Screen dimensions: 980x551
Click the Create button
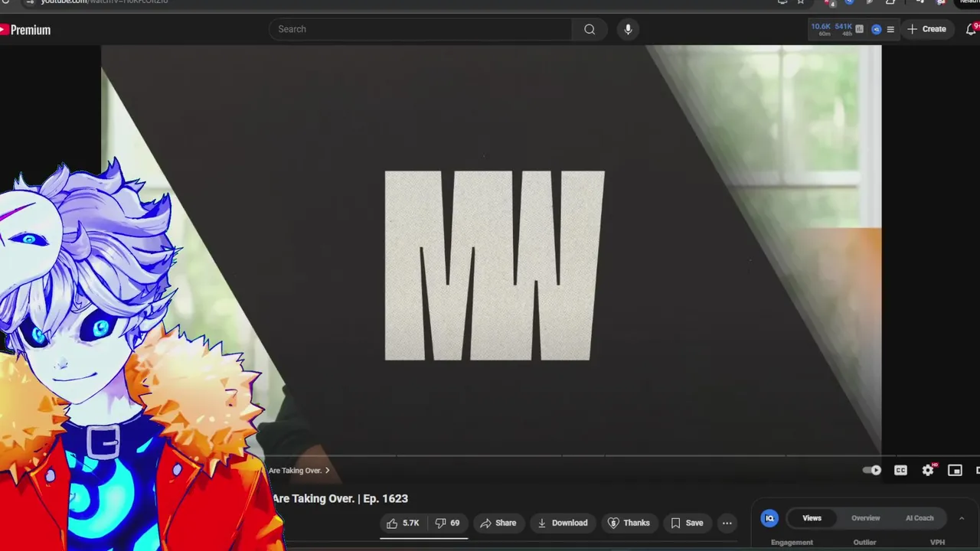[x=926, y=29]
